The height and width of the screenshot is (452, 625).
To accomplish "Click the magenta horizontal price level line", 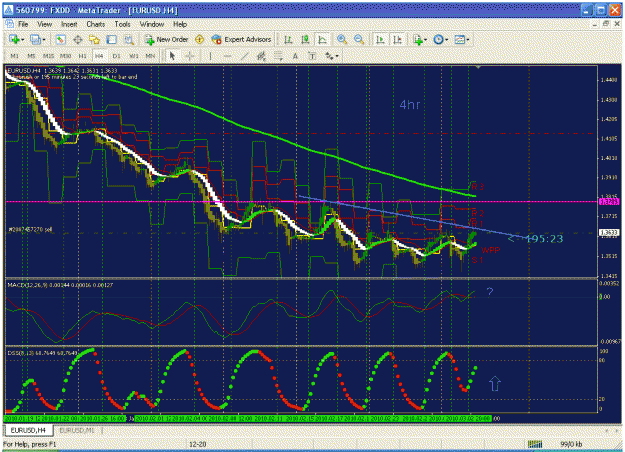I will (x=301, y=202).
